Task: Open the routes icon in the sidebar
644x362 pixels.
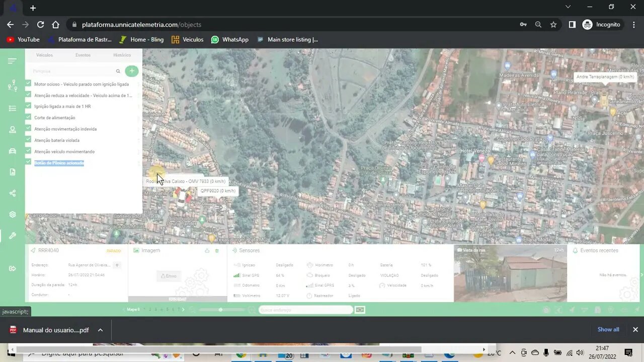Action: coord(12,85)
